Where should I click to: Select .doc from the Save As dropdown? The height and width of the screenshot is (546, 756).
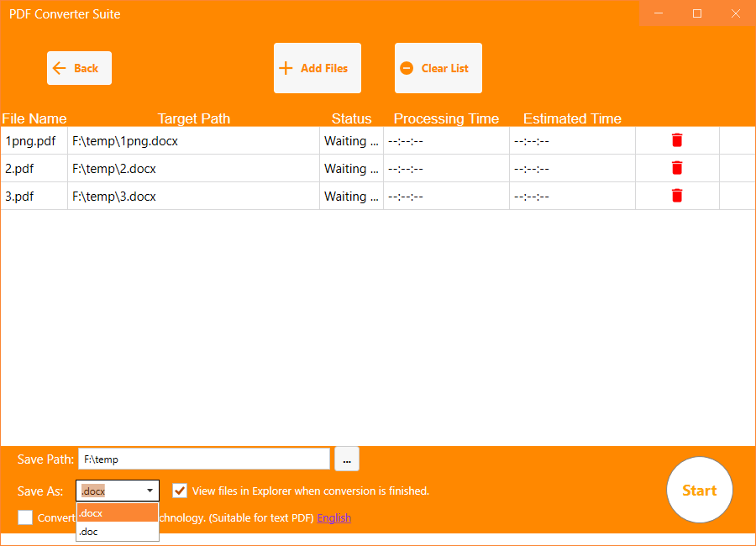pyautogui.click(x=87, y=531)
